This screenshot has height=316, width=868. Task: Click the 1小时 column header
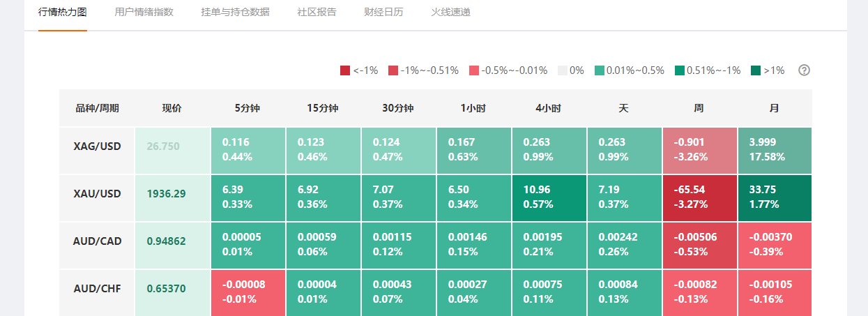pos(473,108)
